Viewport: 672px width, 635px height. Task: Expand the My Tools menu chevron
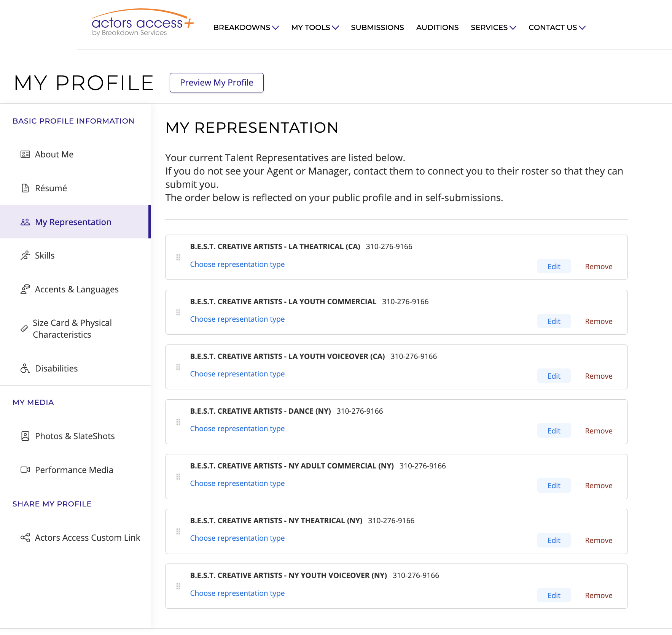(x=335, y=28)
